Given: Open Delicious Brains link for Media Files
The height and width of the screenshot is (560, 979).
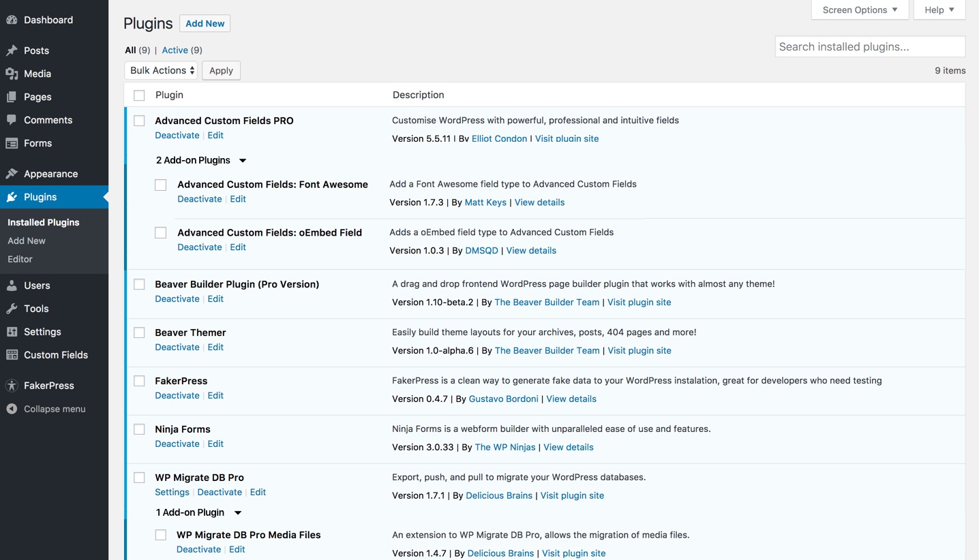Looking at the screenshot, I should (500, 553).
